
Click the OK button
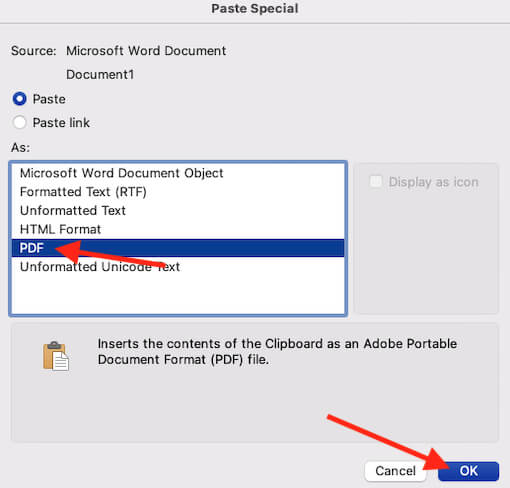(468, 471)
